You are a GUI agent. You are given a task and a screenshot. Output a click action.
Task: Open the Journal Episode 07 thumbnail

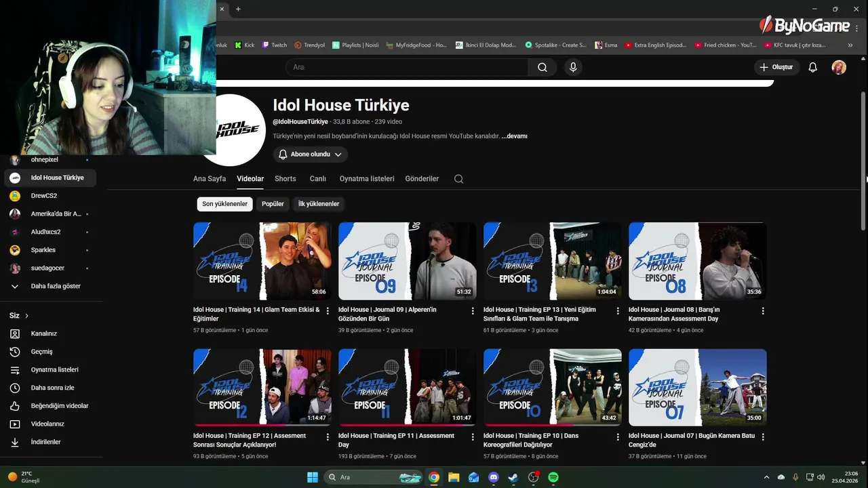pos(697,387)
